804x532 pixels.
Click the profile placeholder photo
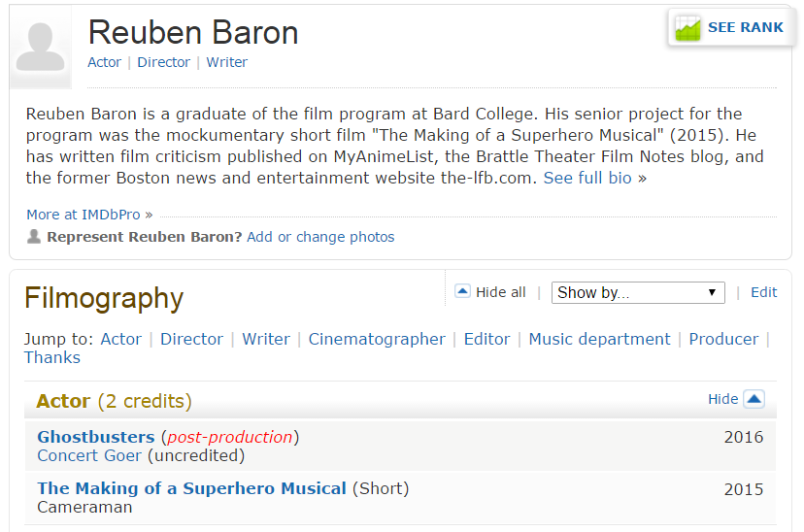41,48
